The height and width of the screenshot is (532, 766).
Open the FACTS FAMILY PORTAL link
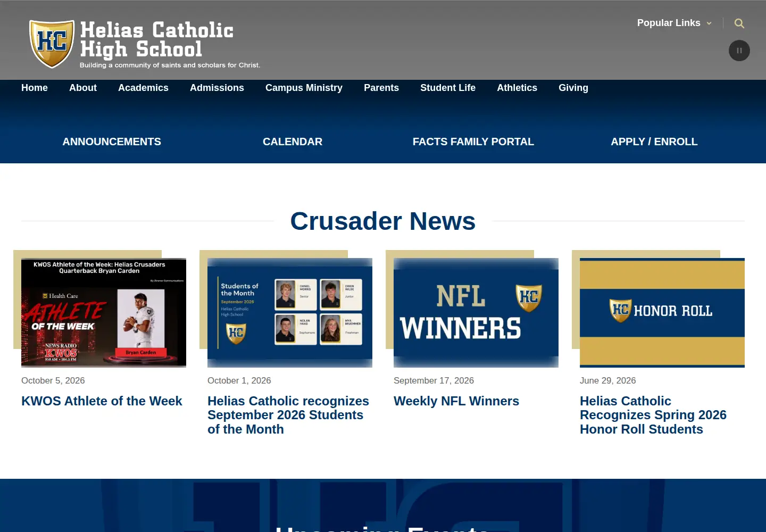pos(473,142)
